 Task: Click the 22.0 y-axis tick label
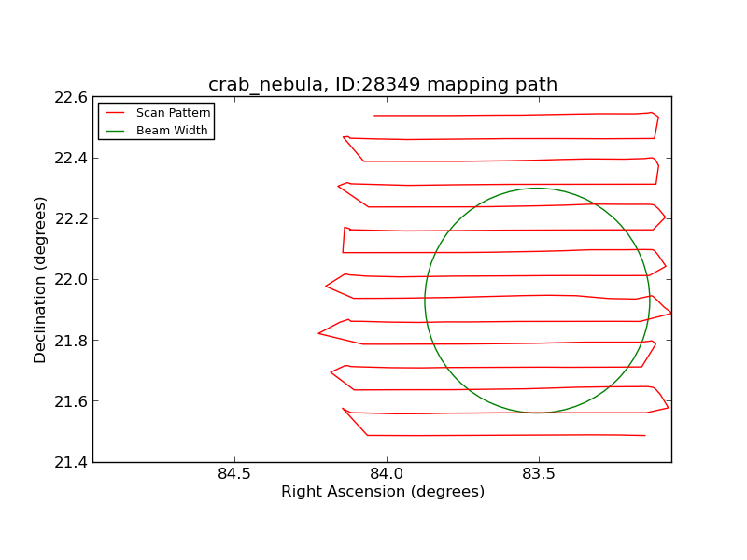tap(71, 279)
